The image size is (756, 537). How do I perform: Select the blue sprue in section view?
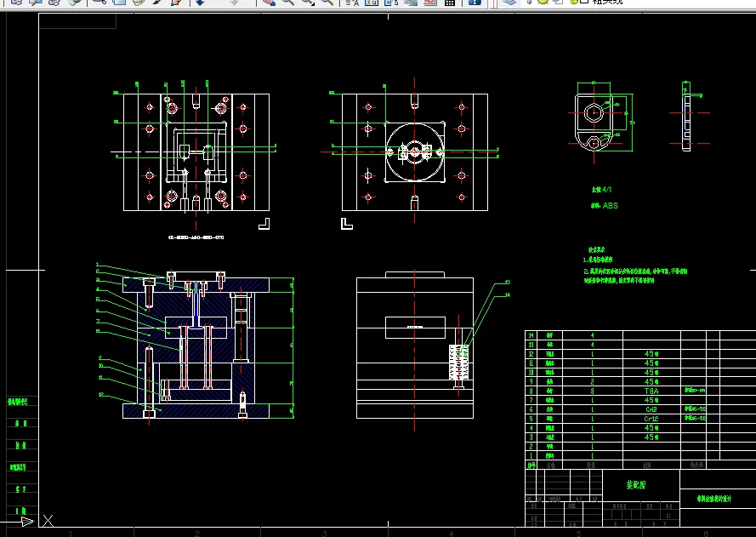pyautogui.click(x=196, y=306)
